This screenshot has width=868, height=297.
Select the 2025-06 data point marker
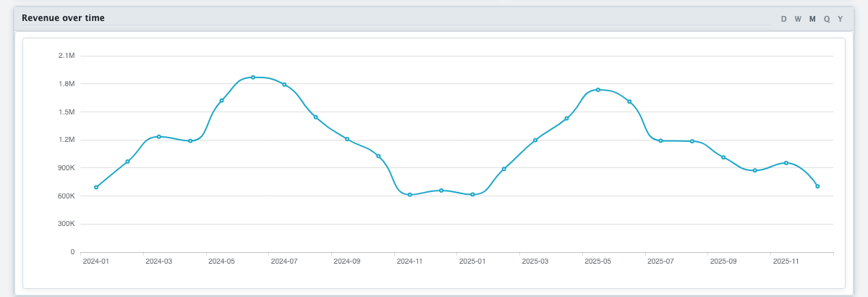pyautogui.click(x=629, y=101)
